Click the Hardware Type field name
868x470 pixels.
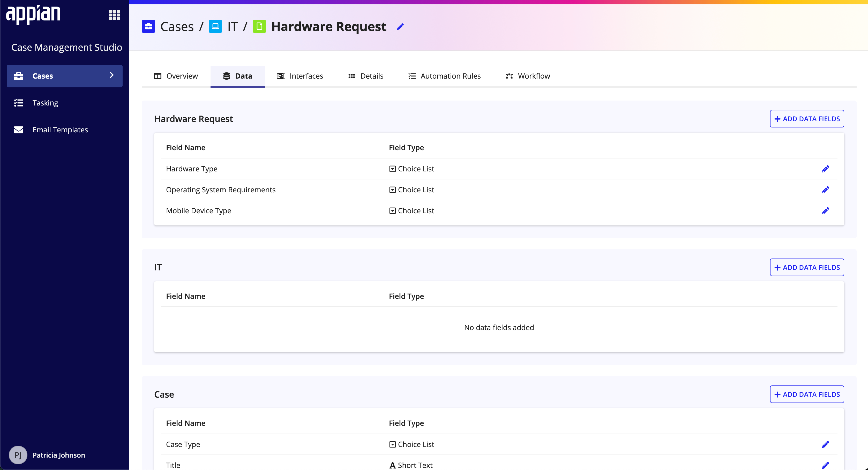(x=191, y=169)
